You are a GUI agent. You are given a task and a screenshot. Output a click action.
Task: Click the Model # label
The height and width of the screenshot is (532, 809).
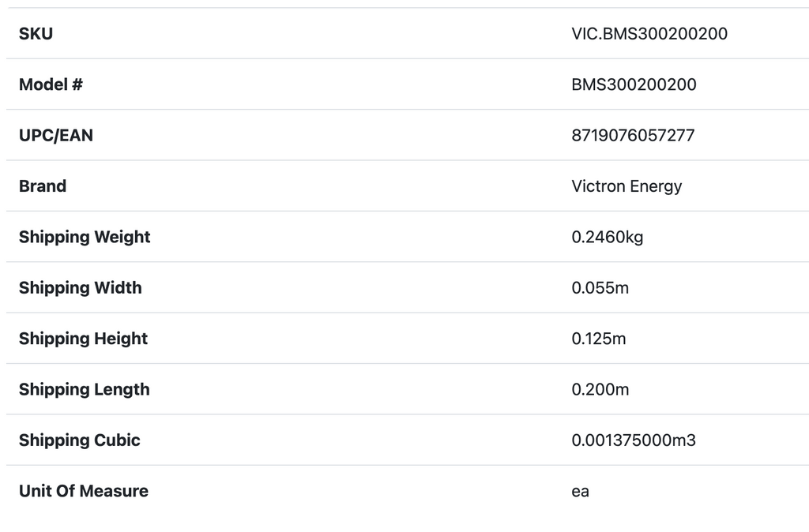[x=51, y=84]
